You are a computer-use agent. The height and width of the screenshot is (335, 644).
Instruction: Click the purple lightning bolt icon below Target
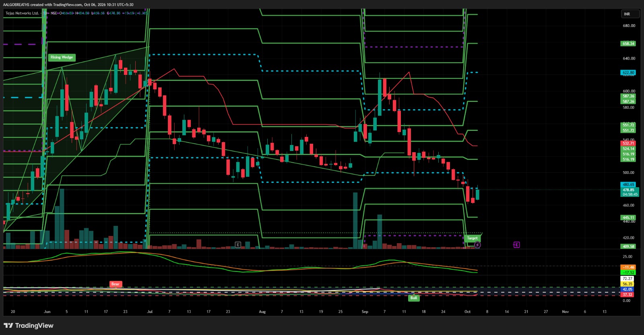click(477, 245)
